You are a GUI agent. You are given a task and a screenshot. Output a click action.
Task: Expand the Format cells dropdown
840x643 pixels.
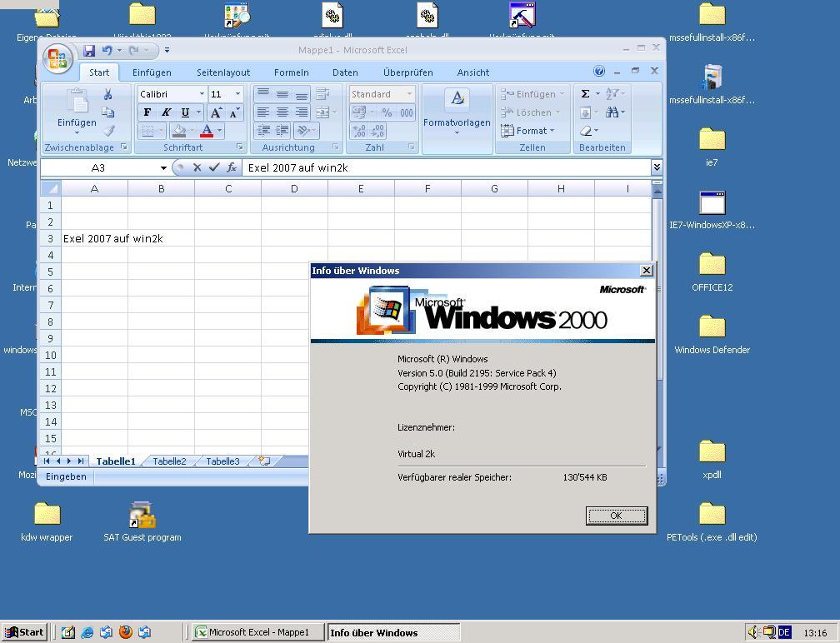[529, 131]
